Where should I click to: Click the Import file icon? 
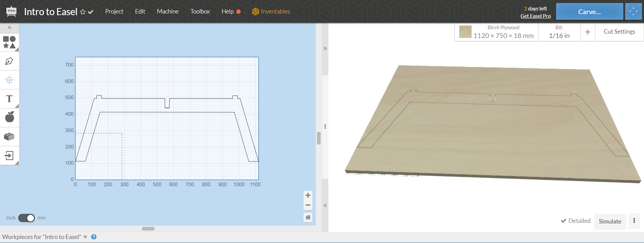tap(9, 155)
